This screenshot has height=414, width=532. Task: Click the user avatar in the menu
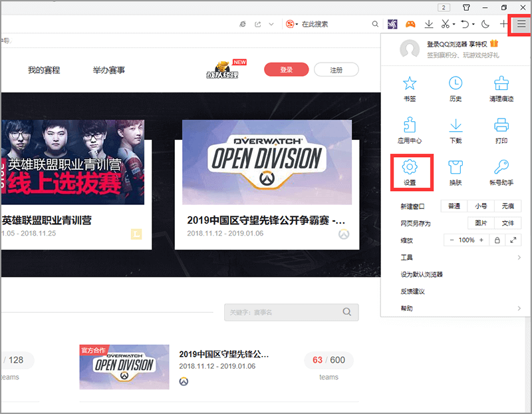point(410,49)
